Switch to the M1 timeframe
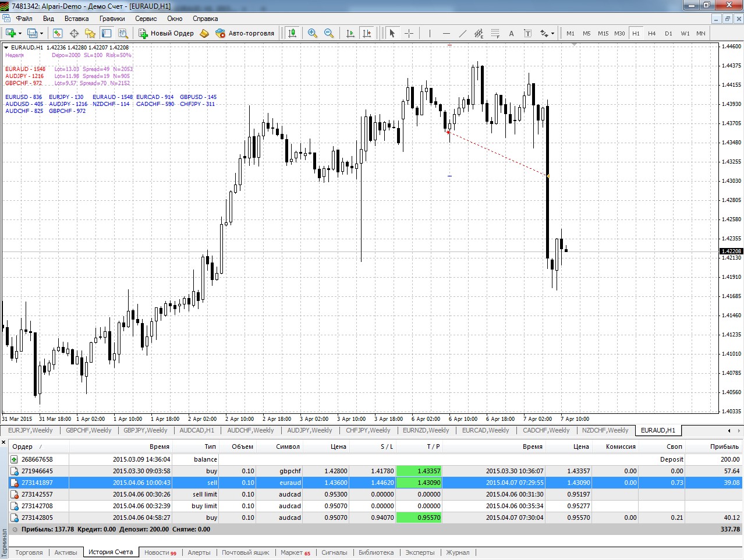Image resolution: width=744 pixels, height=560 pixels. 571,33
